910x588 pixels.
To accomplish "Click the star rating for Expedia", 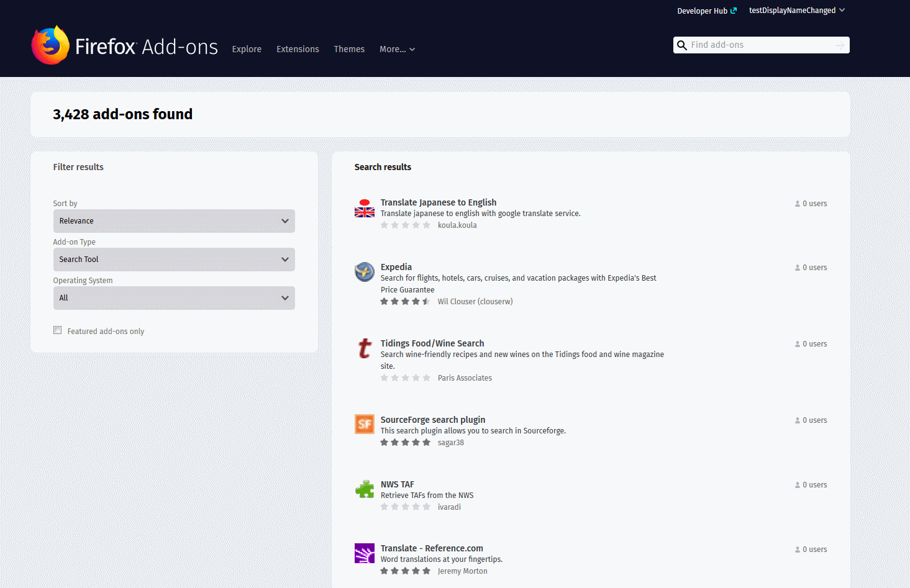I will click(405, 302).
